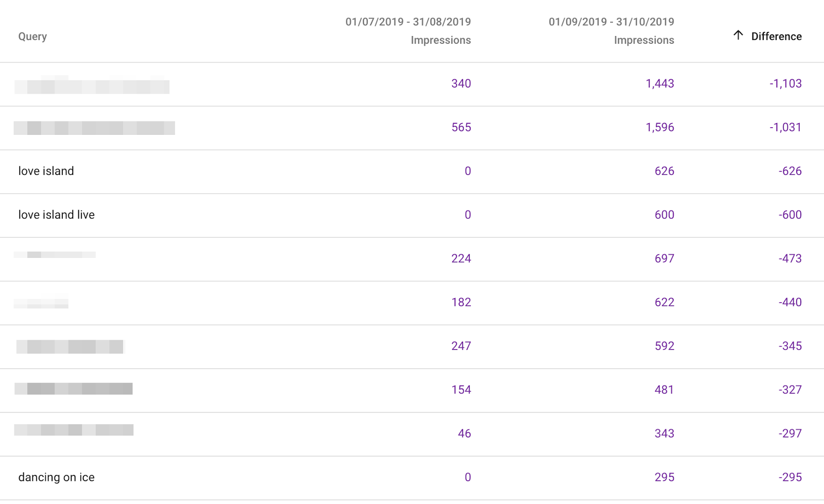Sort by 01/09/2019 - 31/10/2019 Impressions header
Viewport: 824px width, 504px height.
pyautogui.click(x=611, y=31)
